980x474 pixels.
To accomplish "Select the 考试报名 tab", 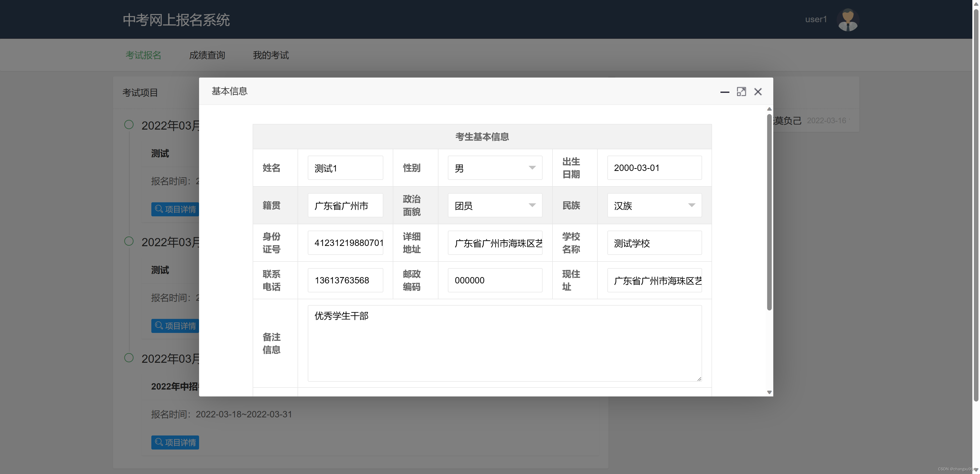I will click(143, 55).
